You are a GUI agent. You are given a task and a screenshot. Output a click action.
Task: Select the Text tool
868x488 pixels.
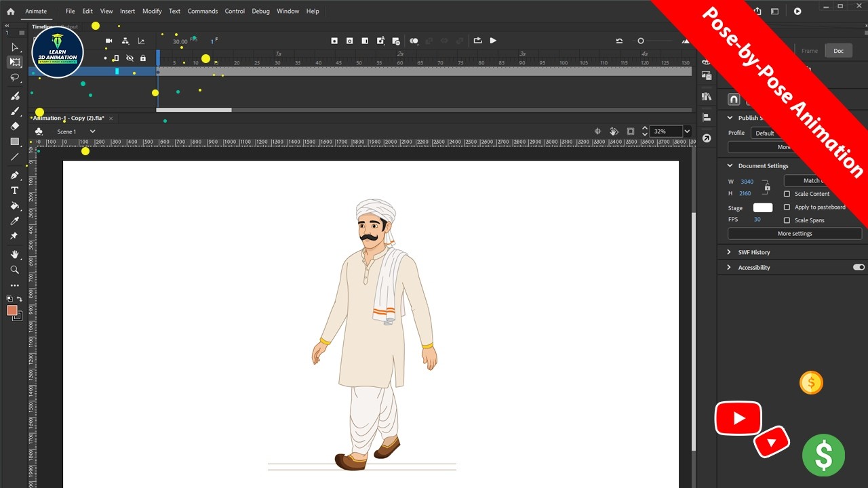pos(15,190)
